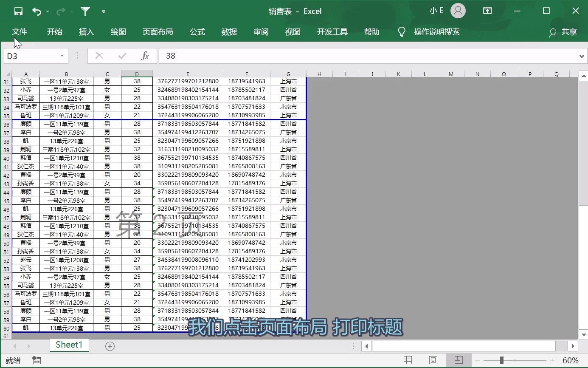Open the 审阅 ribbon tab
The image size is (588, 368).
click(x=261, y=32)
